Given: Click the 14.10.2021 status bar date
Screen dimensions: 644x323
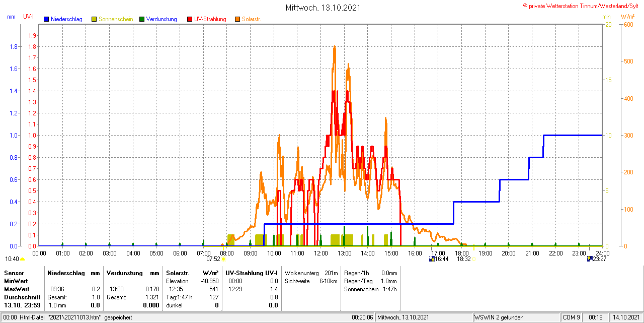Looking at the screenshot, I should (x=626, y=317).
